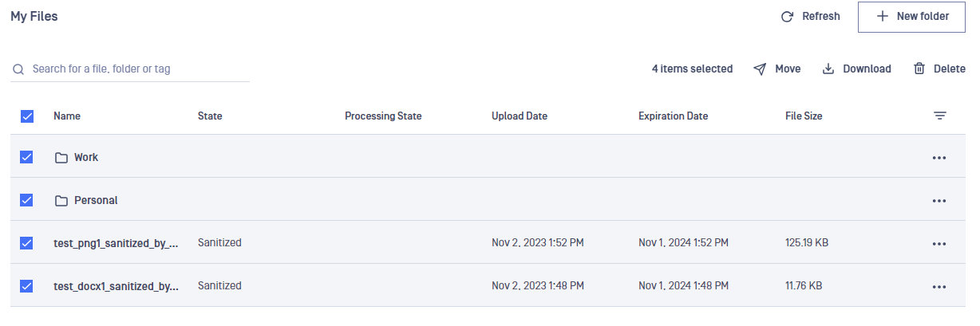Deselect the Personal folder checkbox
The width and height of the screenshot is (980, 326).
click(26, 200)
